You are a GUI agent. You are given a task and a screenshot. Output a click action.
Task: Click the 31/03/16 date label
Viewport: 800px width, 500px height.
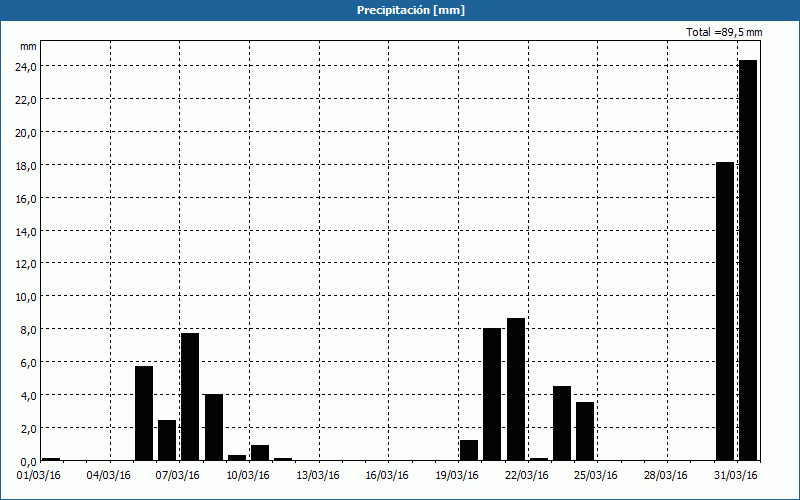pos(735,476)
